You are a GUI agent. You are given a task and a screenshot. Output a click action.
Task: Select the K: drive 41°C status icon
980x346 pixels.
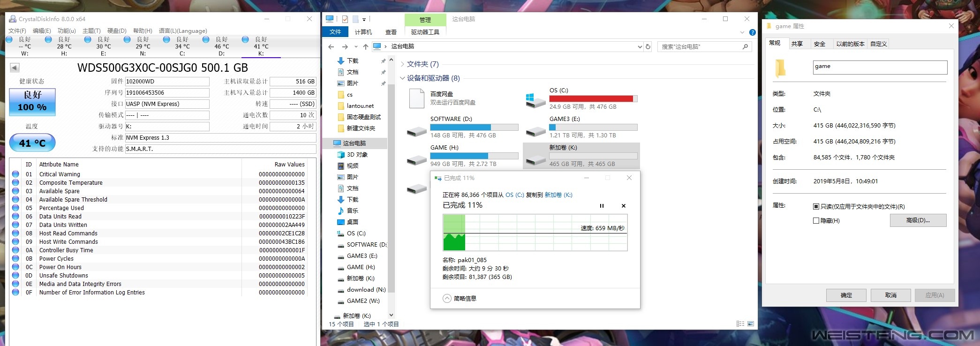[245, 40]
